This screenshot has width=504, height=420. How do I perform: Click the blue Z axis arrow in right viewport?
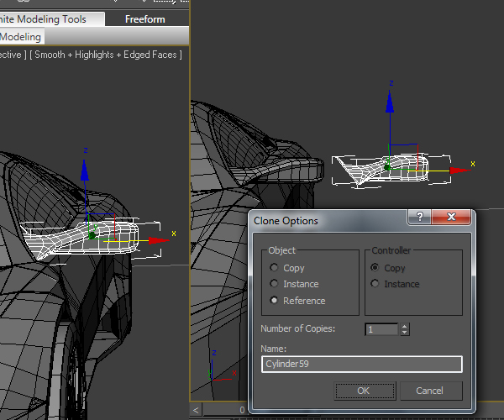point(390,102)
